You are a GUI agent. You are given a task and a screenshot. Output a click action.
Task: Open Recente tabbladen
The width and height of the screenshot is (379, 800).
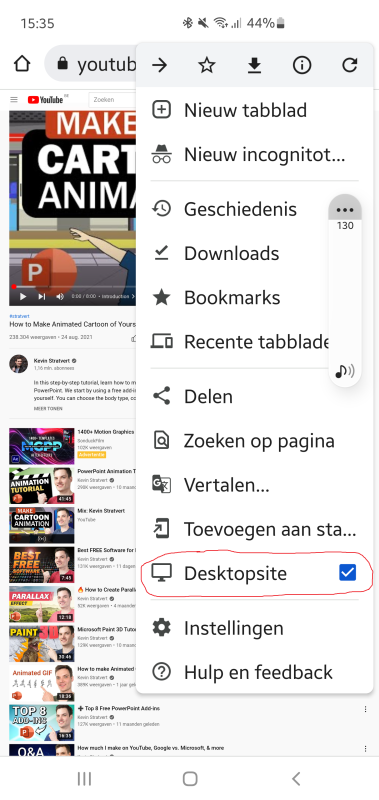(232, 342)
